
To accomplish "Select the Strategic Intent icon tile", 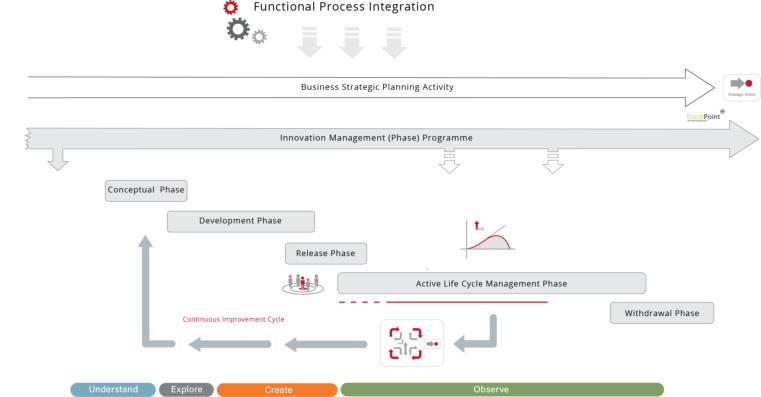I will [742, 87].
